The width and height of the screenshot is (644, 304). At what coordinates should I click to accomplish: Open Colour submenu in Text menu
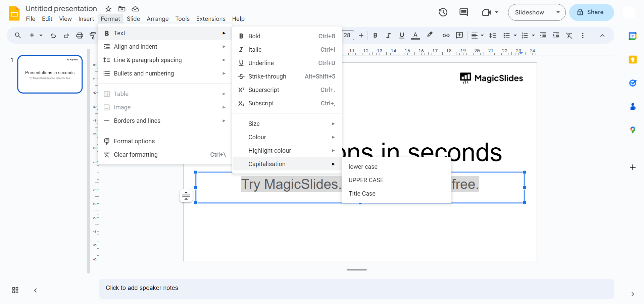pyautogui.click(x=287, y=137)
